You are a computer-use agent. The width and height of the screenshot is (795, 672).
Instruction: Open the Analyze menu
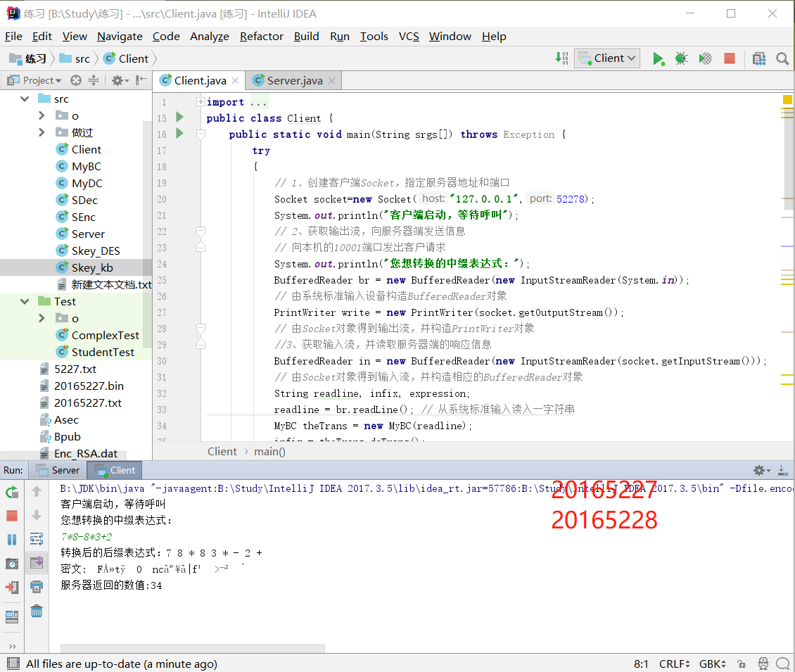tap(210, 37)
